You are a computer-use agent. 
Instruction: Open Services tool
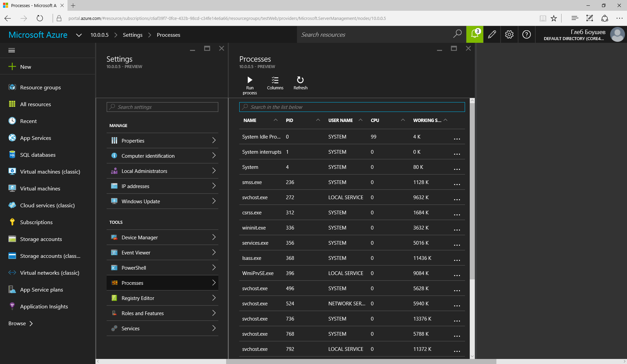click(x=162, y=328)
